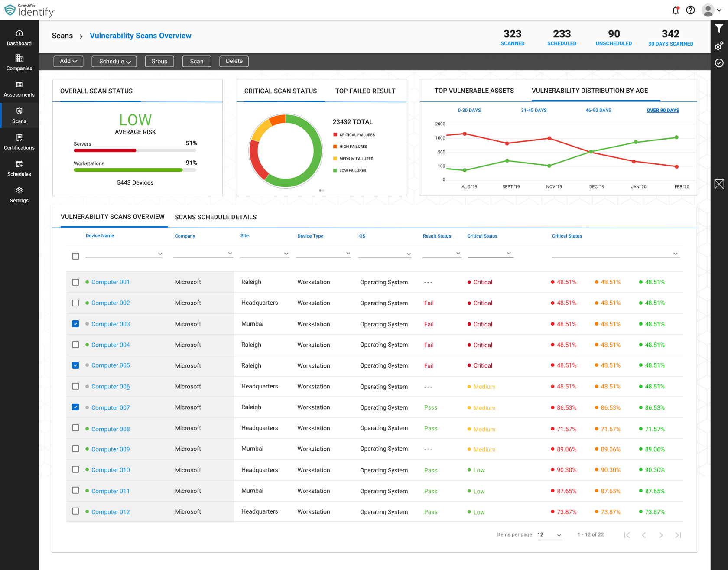728x570 pixels.
Task: Open the Computer 009 device link
Action: click(110, 449)
